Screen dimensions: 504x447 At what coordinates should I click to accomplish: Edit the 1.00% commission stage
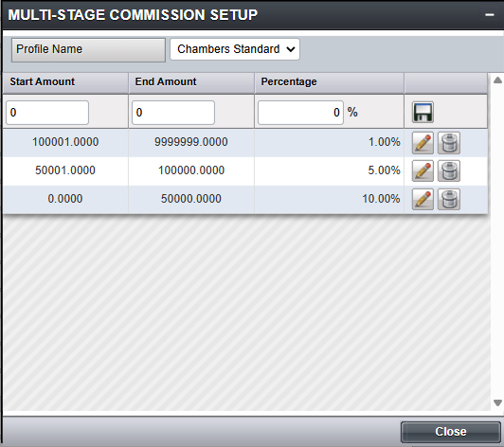coord(423,143)
